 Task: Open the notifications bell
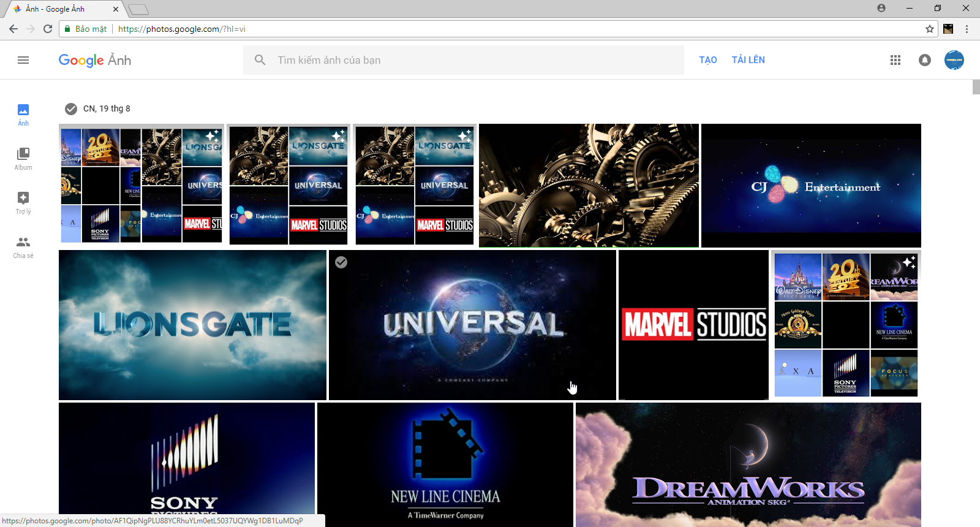(x=925, y=60)
